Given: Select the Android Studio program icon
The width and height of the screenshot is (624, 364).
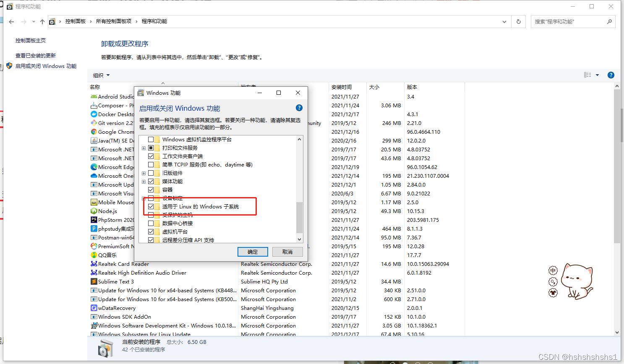Looking at the screenshot, I should point(94,96).
